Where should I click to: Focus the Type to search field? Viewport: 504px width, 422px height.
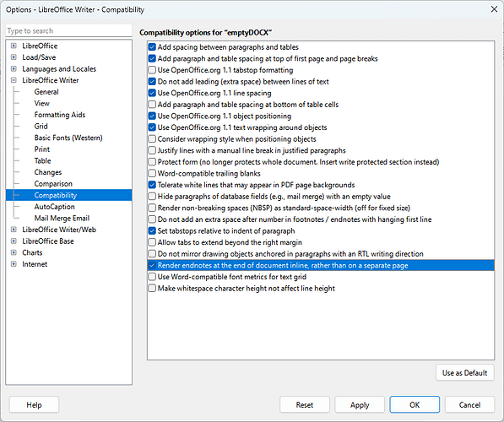pyautogui.click(x=68, y=31)
